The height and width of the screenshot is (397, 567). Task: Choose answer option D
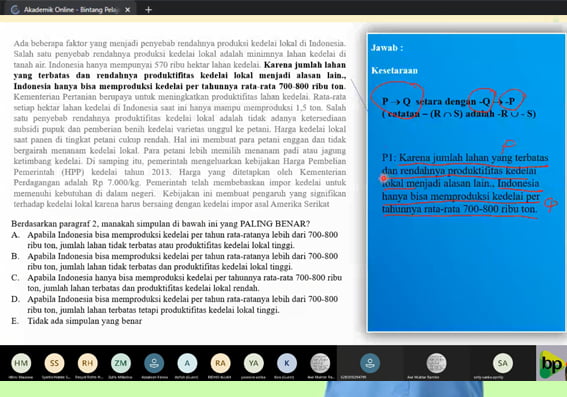[x=175, y=304]
